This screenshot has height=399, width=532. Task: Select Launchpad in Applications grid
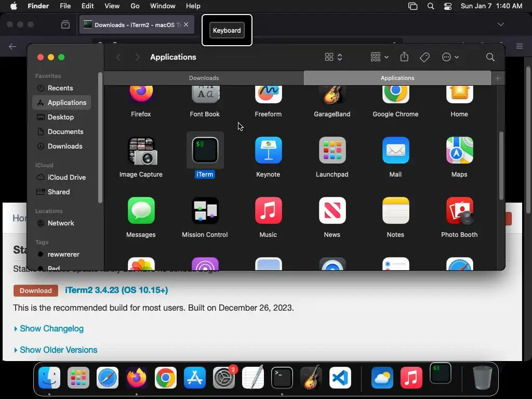(x=332, y=150)
